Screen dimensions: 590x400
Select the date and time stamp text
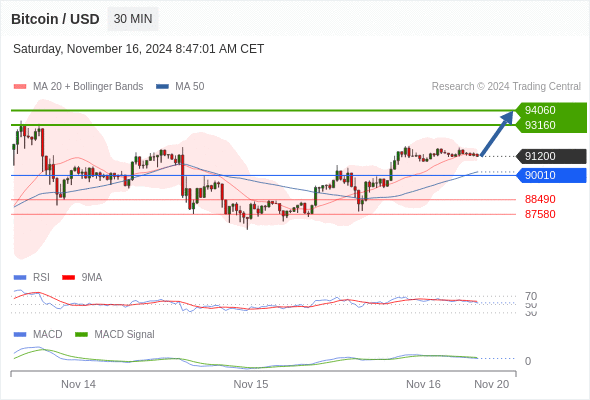[x=138, y=49]
